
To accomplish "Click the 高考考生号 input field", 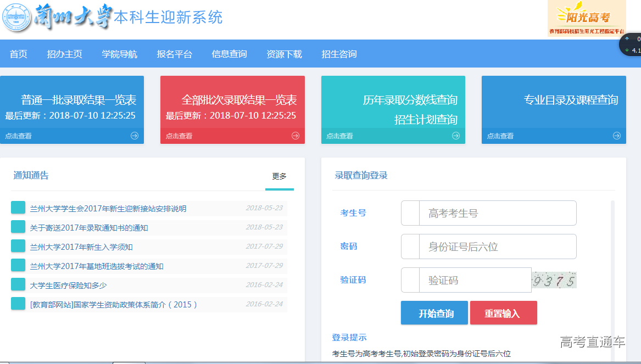I will (497, 213).
